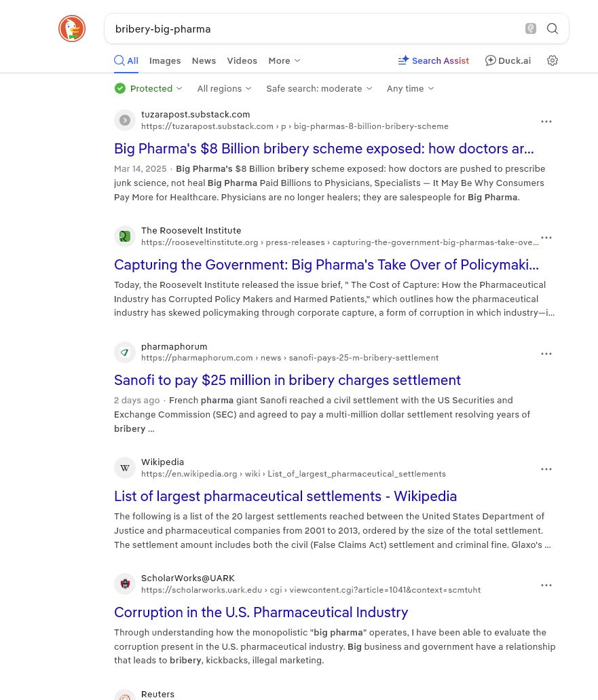Open settings via the gear icon
The width and height of the screenshot is (598, 700).
(x=553, y=60)
